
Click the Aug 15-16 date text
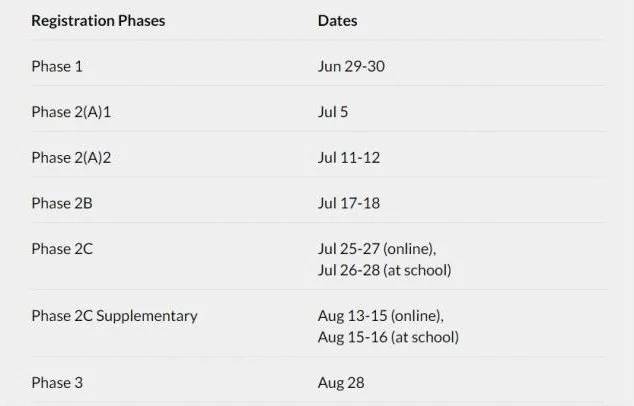pyautogui.click(x=348, y=337)
